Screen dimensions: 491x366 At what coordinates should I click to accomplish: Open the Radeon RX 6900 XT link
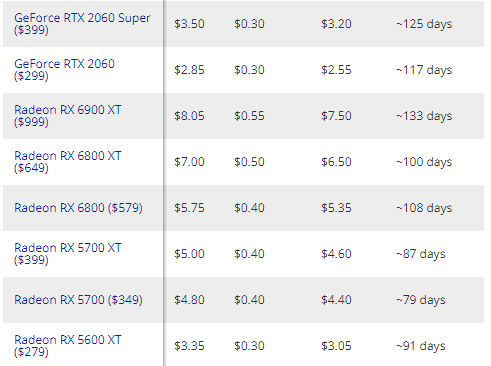click(68, 116)
